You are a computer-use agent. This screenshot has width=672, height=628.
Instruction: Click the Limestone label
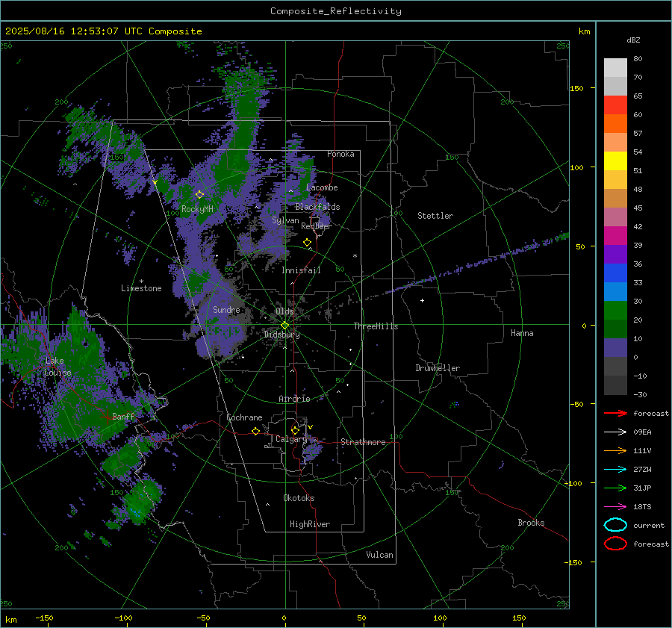point(141,288)
